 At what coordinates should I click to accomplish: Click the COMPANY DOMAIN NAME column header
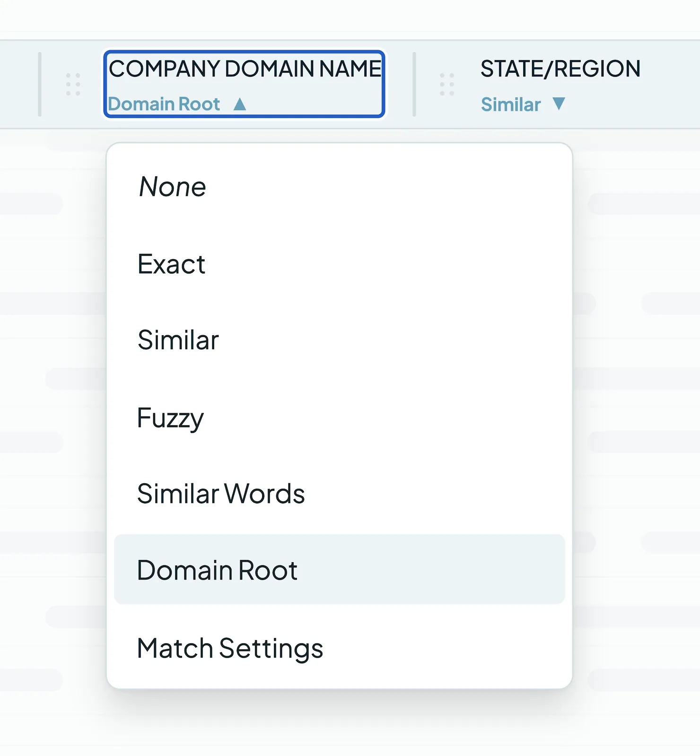(245, 69)
